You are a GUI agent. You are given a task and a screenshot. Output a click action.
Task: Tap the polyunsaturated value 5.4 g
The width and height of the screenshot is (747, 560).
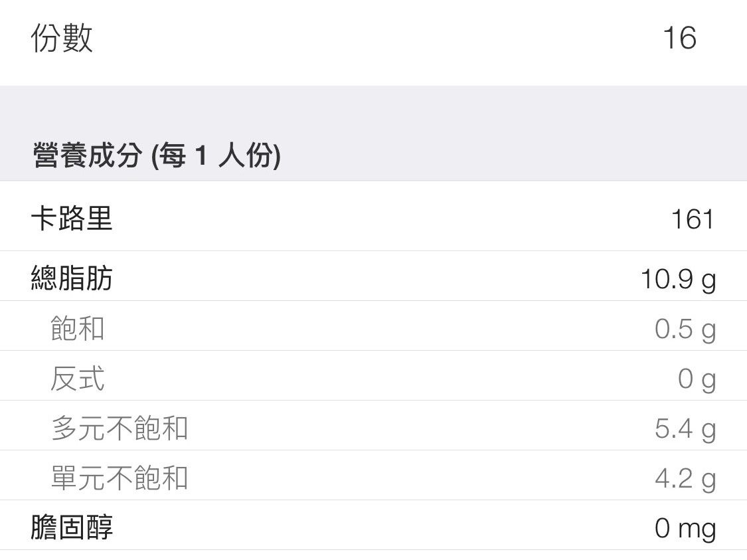pos(685,429)
